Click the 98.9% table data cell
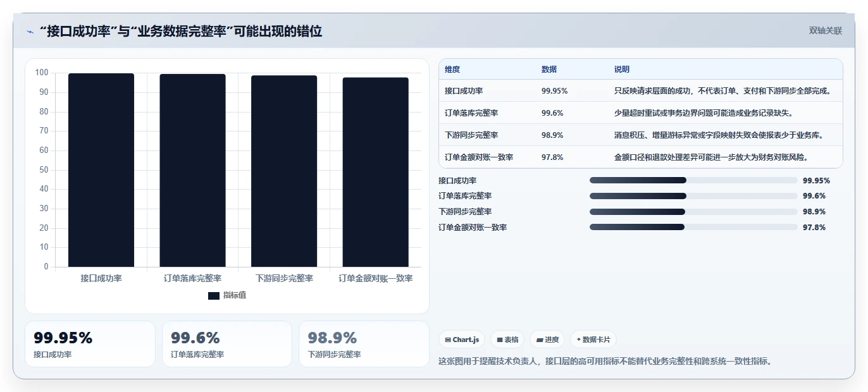This screenshot has height=392, width=868. coord(552,135)
